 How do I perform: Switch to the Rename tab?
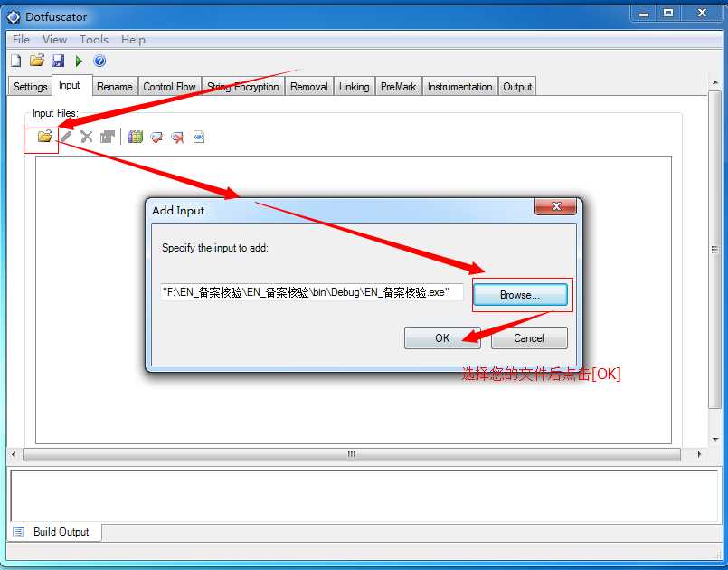115,87
